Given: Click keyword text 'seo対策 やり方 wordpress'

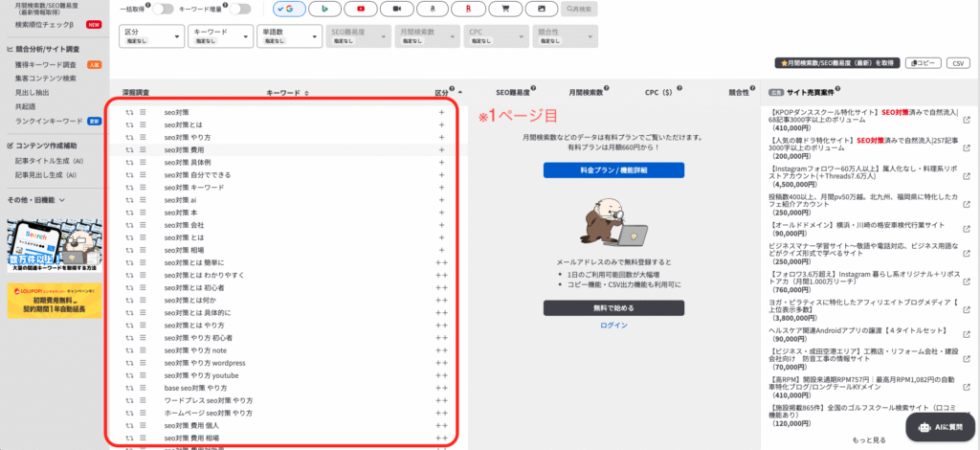Looking at the screenshot, I should click(205, 363).
